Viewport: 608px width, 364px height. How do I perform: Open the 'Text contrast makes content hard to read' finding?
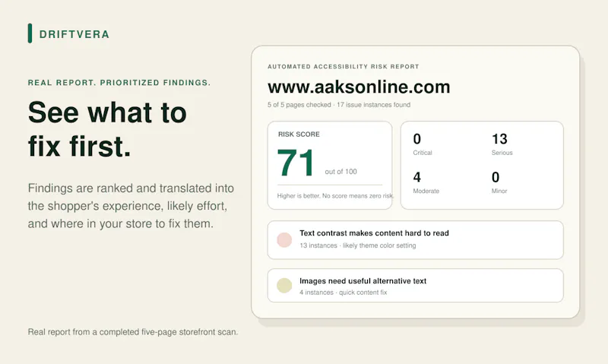click(x=415, y=240)
